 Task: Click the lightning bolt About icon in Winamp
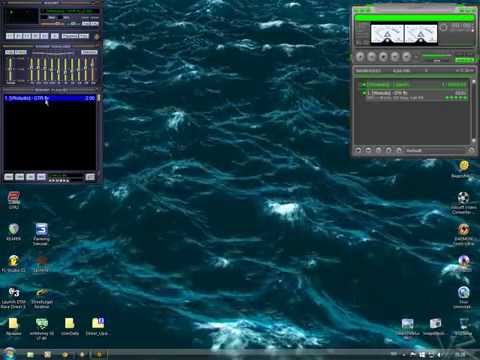(x=97, y=36)
